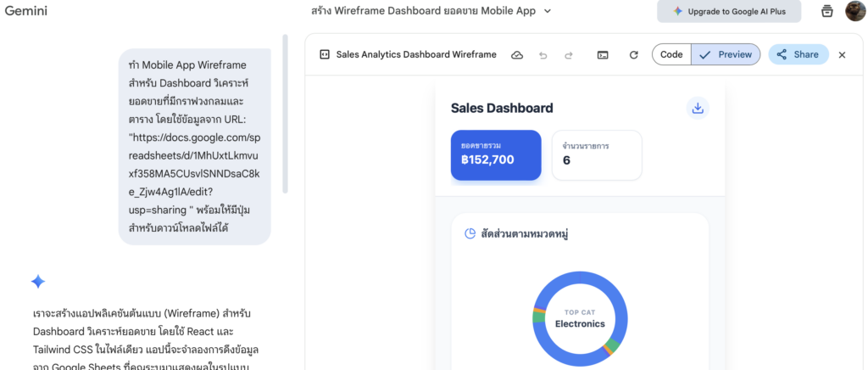Click the Sales Analytics Dashboard Wireframe title

pos(416,54)
